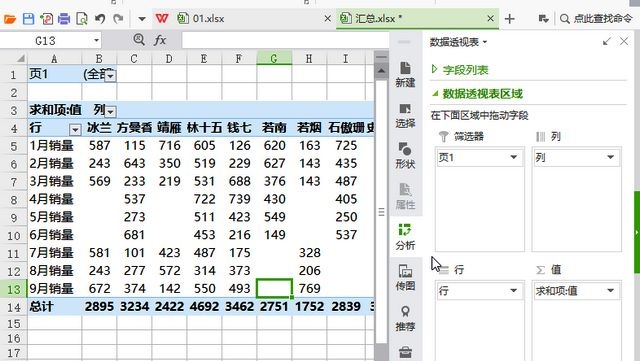This screenshot has width=640, height=361.
Task: Click the new tab plus button
Action: point(509,19)
